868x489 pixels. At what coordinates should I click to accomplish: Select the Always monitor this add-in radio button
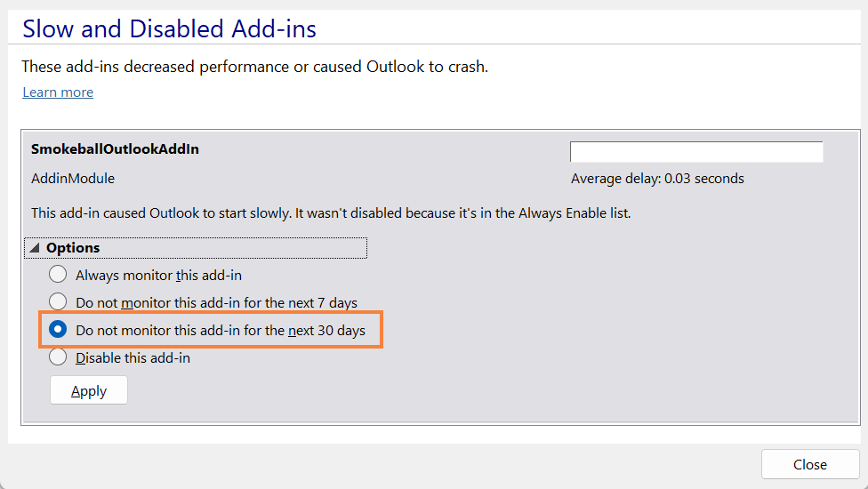coord(58,275)
